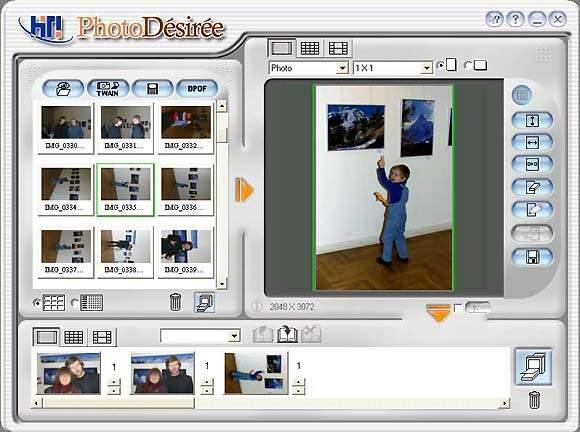Click the thumbnail list scroll down arrow

click(222, 284)
